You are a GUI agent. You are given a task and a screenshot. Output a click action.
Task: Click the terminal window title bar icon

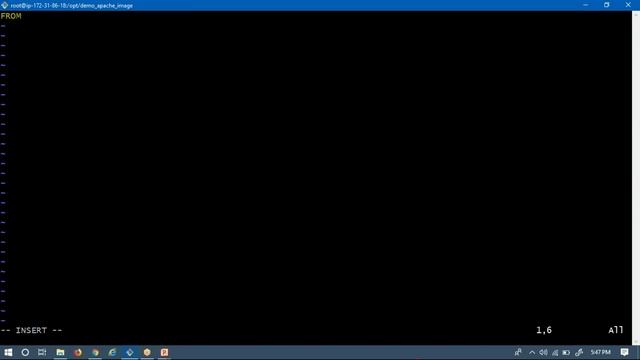coord(4,5)
